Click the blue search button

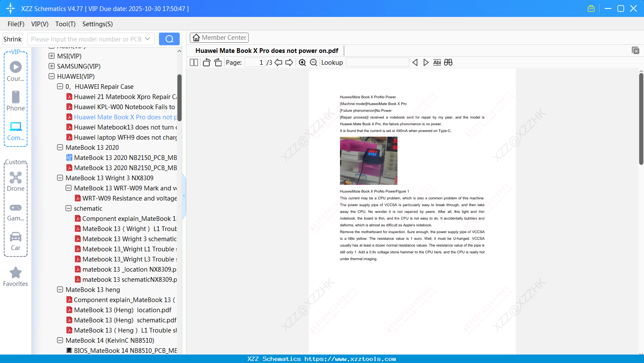point(169,39)
